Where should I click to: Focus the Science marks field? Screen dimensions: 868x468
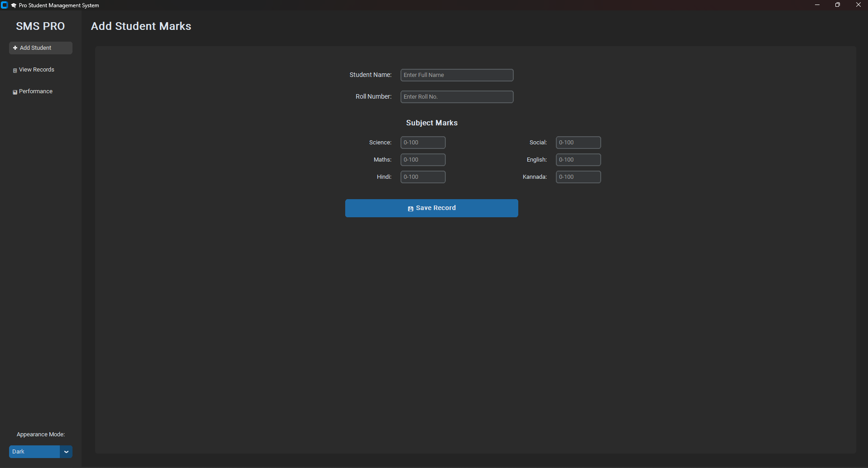pyautogui.click(x=423, y=142)
